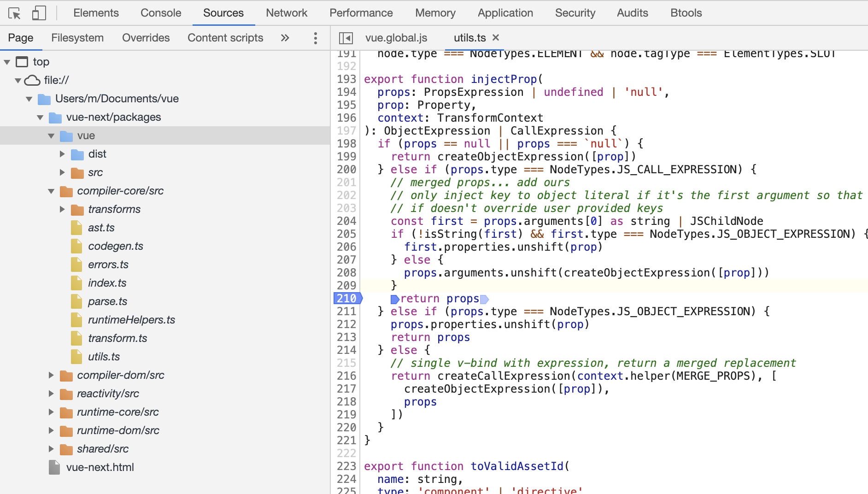Collapse the file:// origin node

coord(18,80)
